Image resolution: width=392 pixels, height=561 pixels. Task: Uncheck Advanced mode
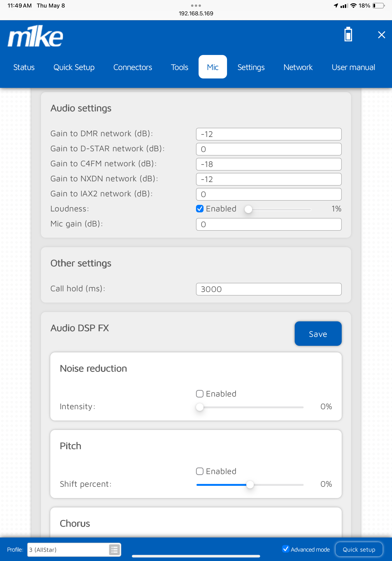pyautogui.click(x=286, y=549)
